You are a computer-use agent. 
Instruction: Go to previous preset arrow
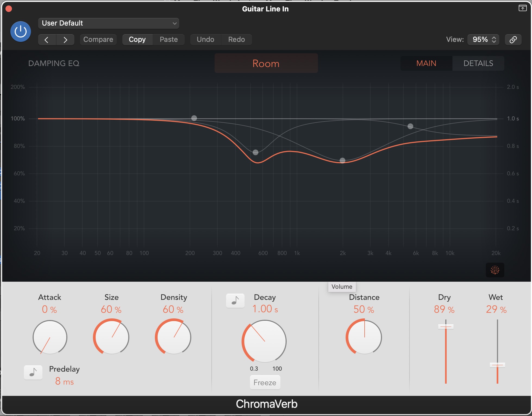(47, 40)
